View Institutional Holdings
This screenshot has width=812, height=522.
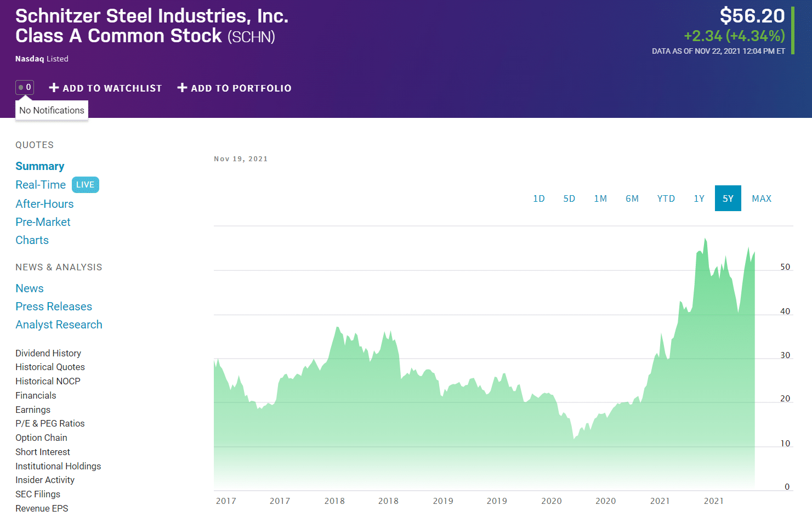(x=58, y=466)
